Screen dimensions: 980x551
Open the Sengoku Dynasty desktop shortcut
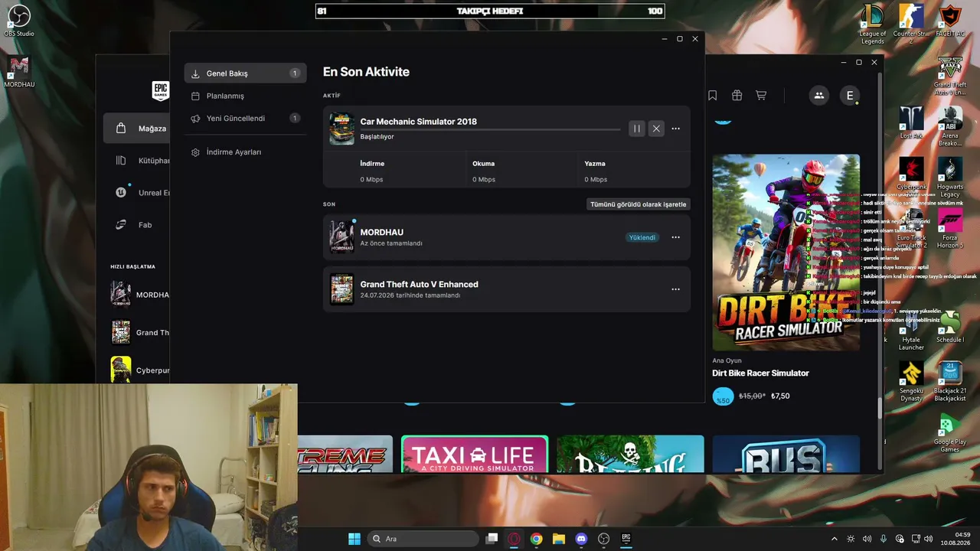click(x=911, y=382)
